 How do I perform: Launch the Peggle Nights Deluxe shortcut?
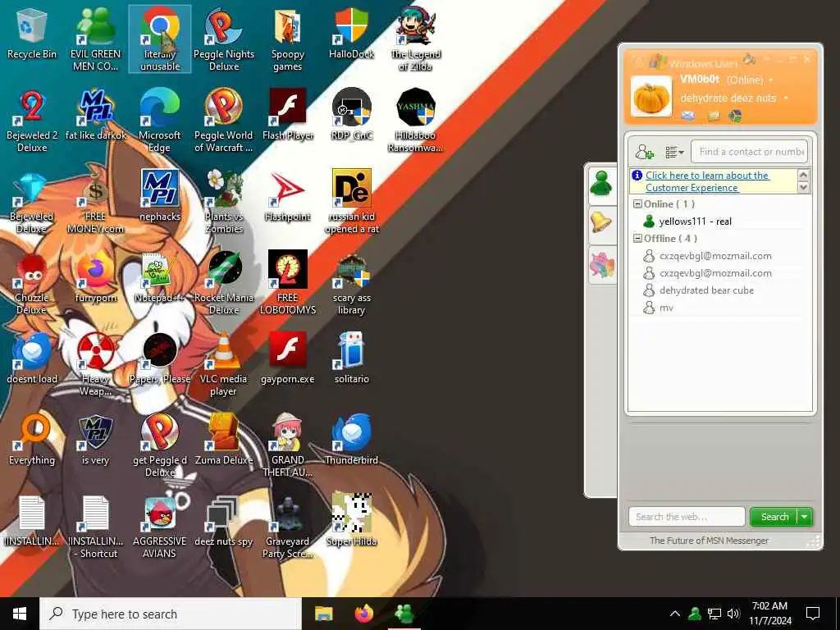pyautogui.click(x=224, y=39)
